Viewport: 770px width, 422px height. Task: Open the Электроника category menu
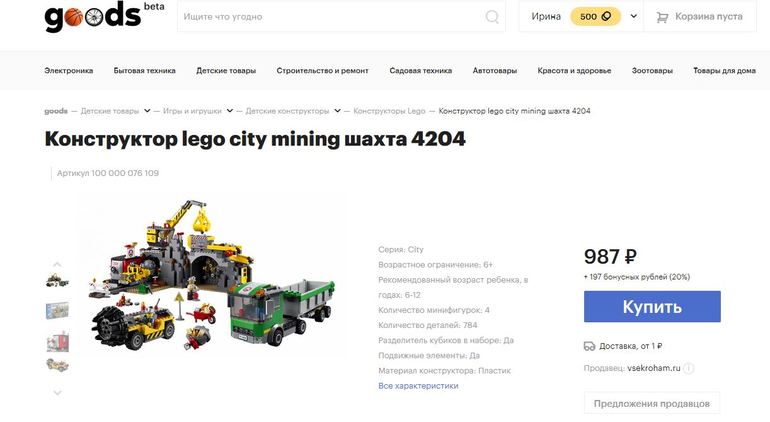69,71
